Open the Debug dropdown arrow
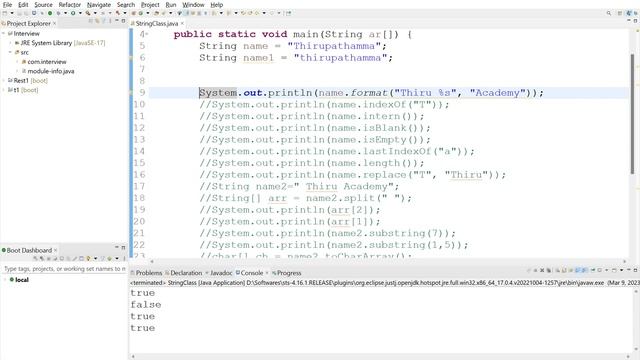 click(x=65, y=13)
